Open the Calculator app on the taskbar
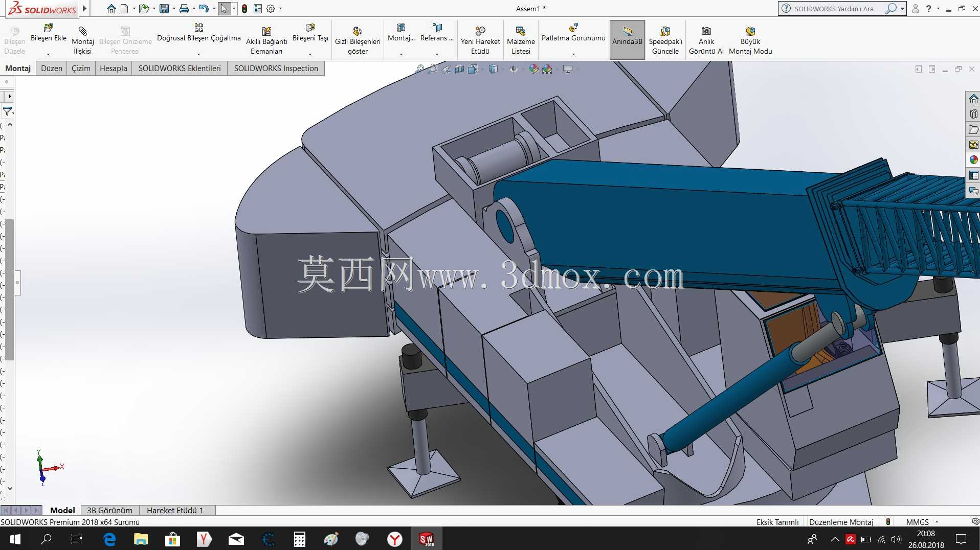Image resolution: width=980 pixels, height=550 pixels. coord(299,539)
